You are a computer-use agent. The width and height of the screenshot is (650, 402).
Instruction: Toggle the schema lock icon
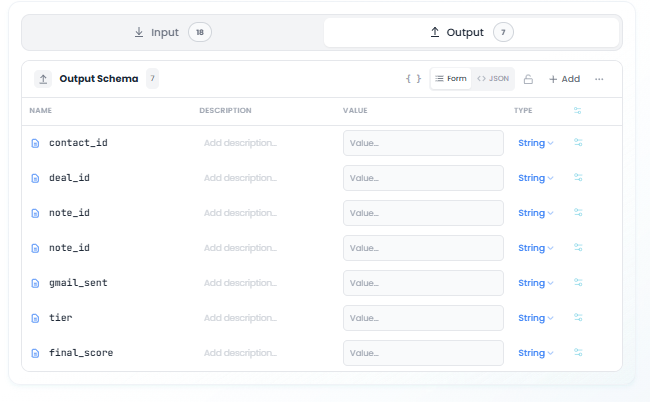(528, 79)
